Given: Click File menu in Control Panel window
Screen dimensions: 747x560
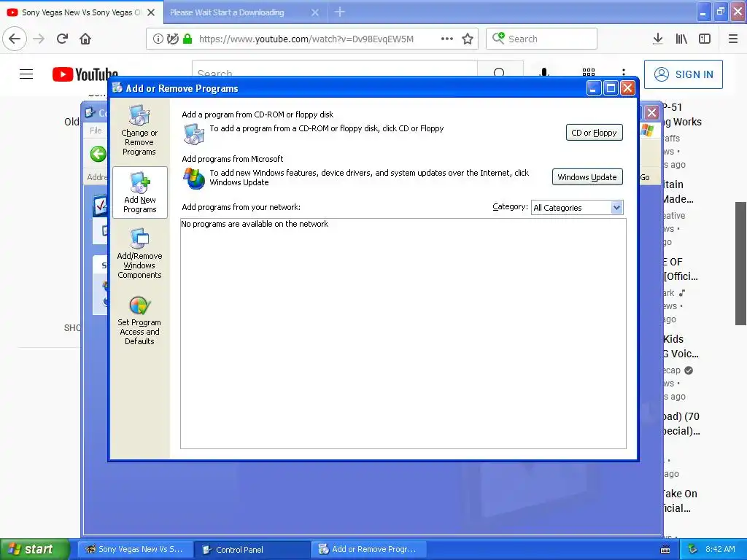Looking at the screenshot, I should tap(96, 131).
